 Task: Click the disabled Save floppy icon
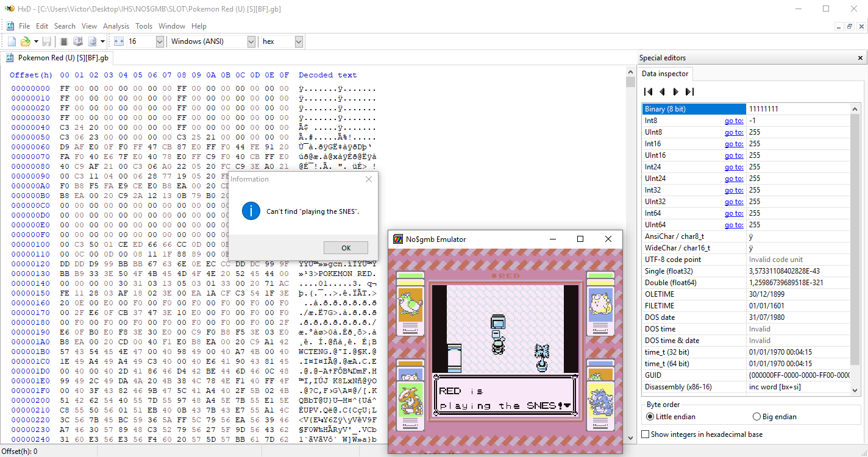point(46,41)
